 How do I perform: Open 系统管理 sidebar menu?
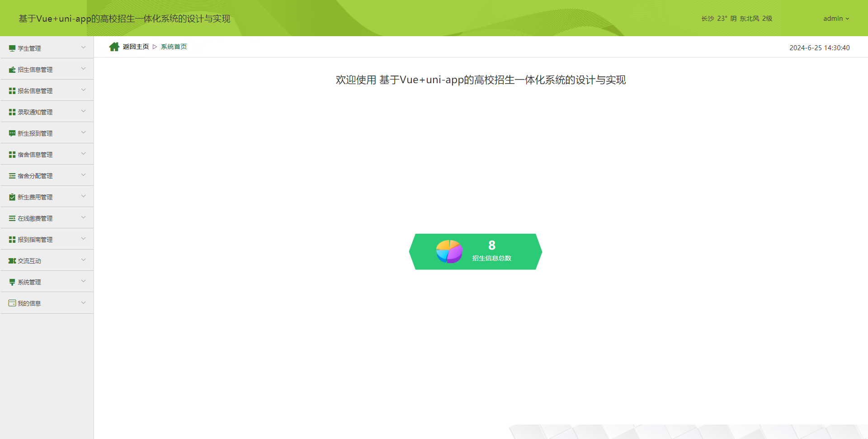coord(47,282)
